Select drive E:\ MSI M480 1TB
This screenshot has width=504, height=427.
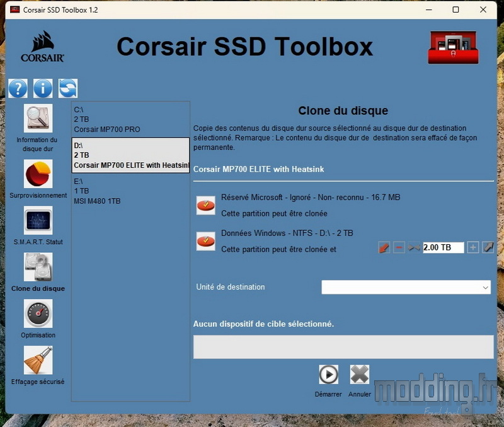[x=130, y=191]
